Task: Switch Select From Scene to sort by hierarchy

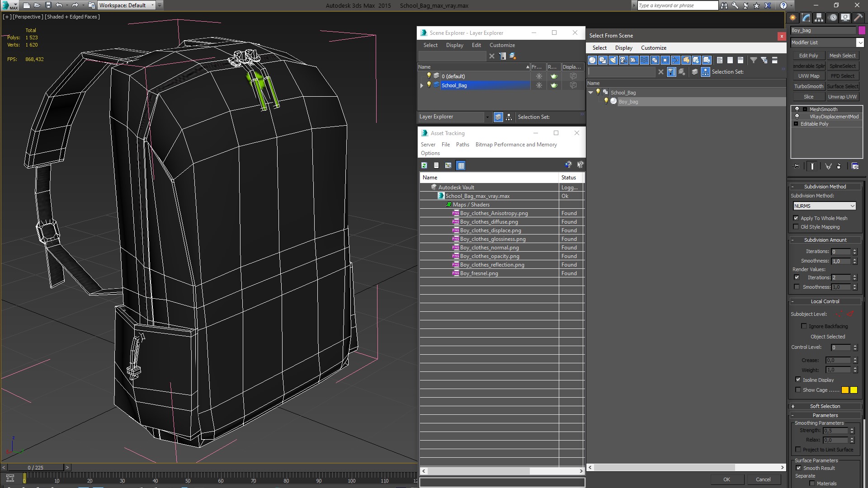Action: click(x=706, y=72)
